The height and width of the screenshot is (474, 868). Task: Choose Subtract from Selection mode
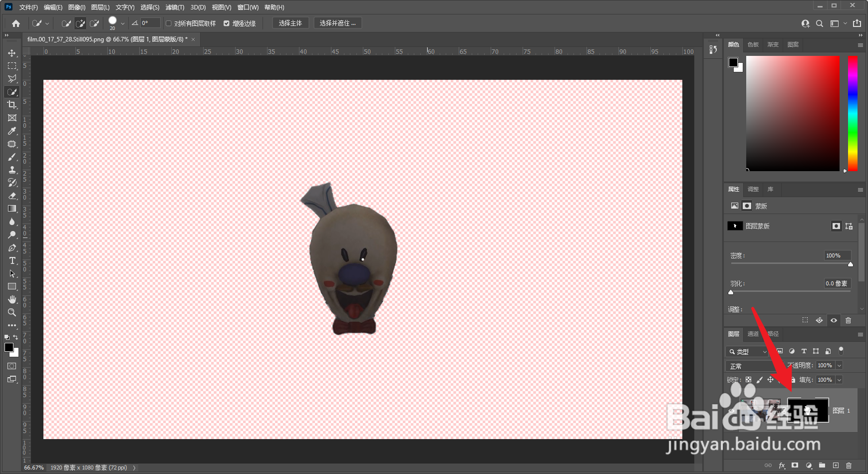94,23
